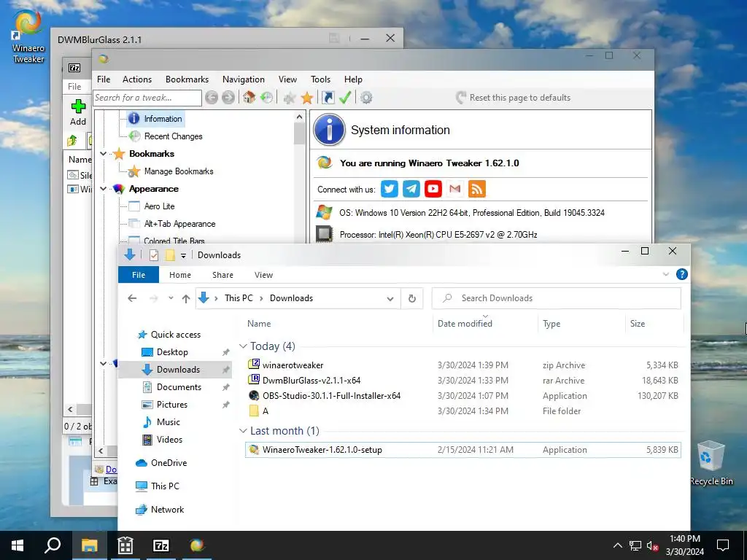Click This PC in the address breadcrumb

(239, 298)
